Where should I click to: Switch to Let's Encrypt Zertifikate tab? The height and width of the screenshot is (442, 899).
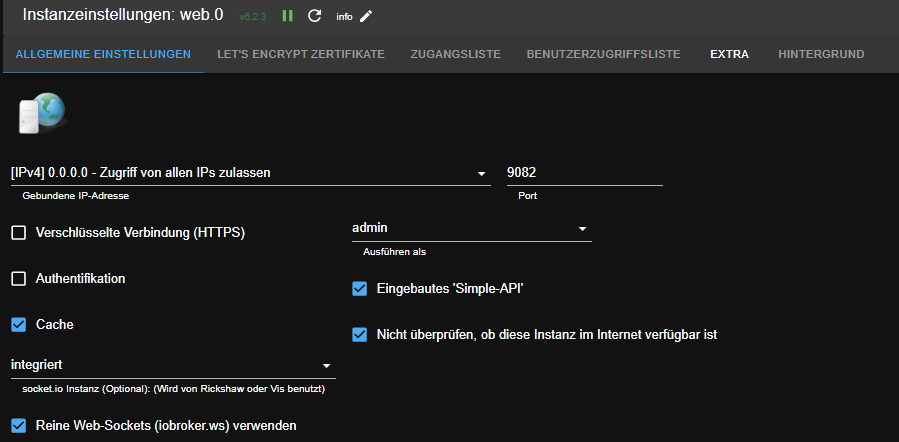click(300, 54)
